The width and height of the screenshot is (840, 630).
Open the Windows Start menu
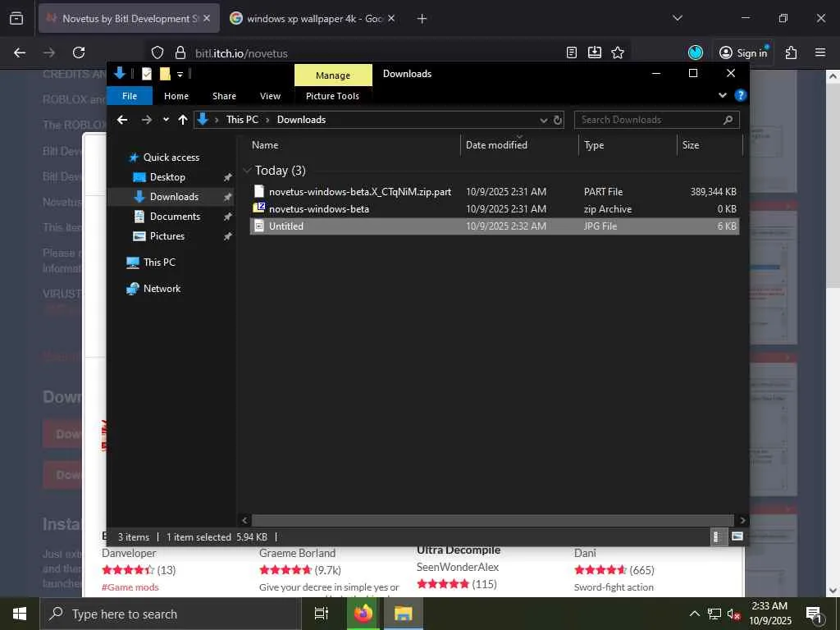pyautogui.click(x=20, y=614)
